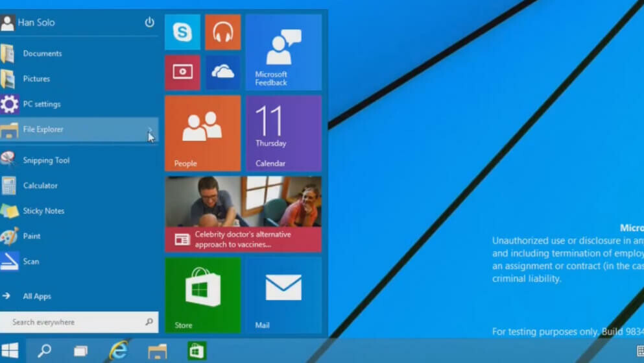644x363 pixels.
Task: Click the tray icon at taskbar right edge
Action: click(x=640, y=351)
